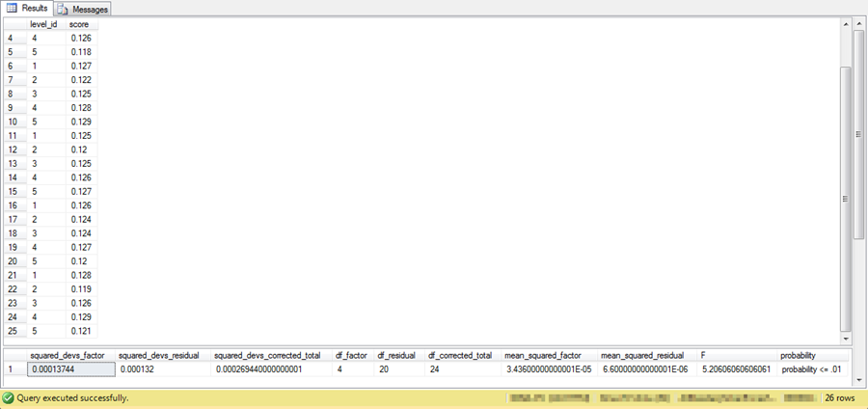Click the score column header
The height and width of the screenshot is (409, 868).
pos(82,24)
